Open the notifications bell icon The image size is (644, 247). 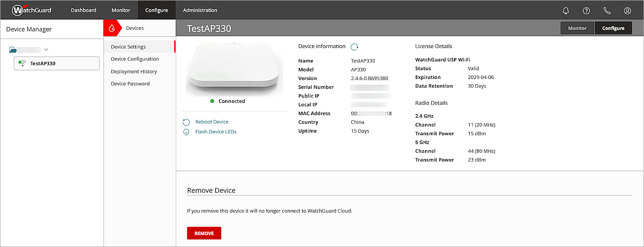566,10
